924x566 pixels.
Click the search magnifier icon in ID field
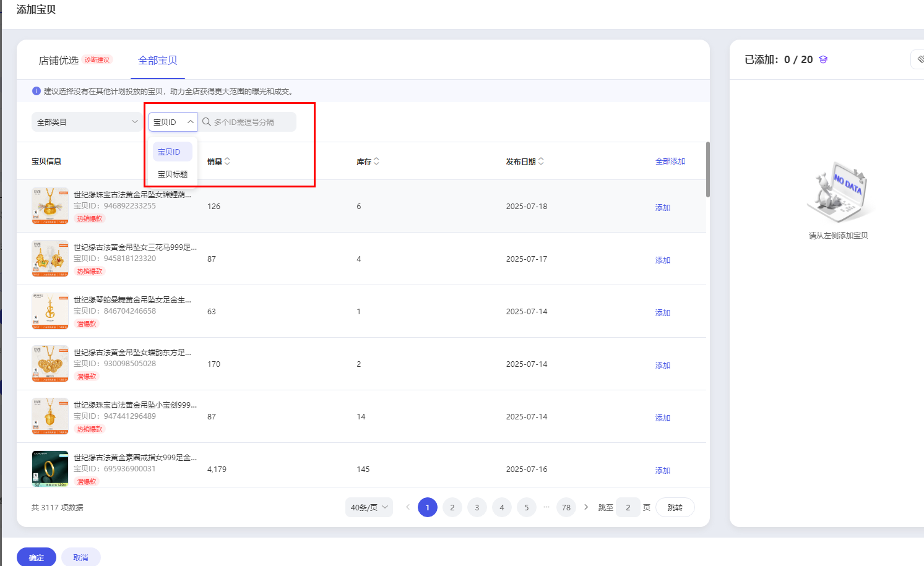coord(207,122)
